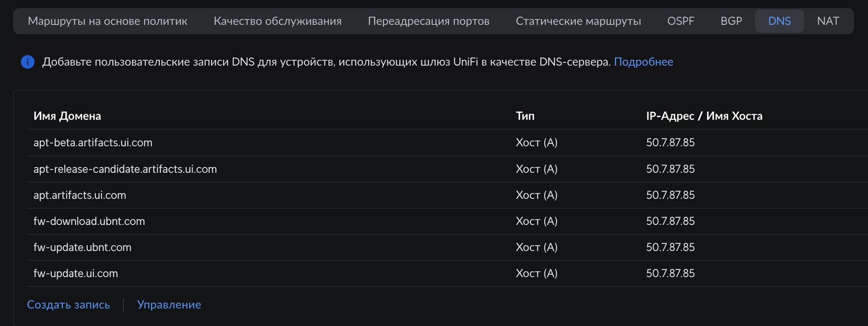This screenshot has width=868, height=326.
Task: Select fw-download.ubnt.com record row
Action: (x=89, y=221)
